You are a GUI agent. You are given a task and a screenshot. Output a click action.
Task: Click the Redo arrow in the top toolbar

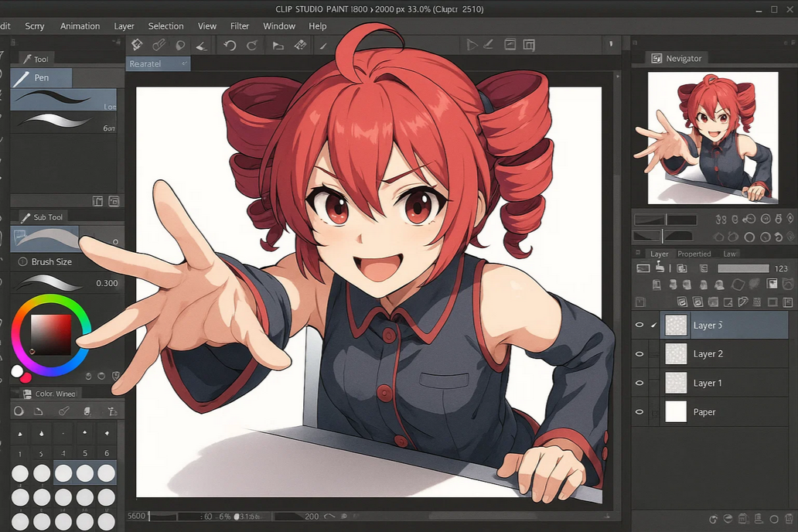point(251,46)
